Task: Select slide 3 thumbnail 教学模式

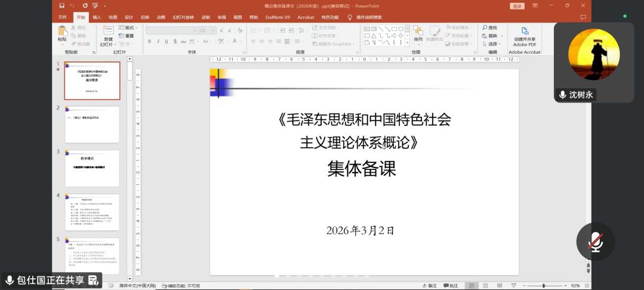Action: (92, 168)
